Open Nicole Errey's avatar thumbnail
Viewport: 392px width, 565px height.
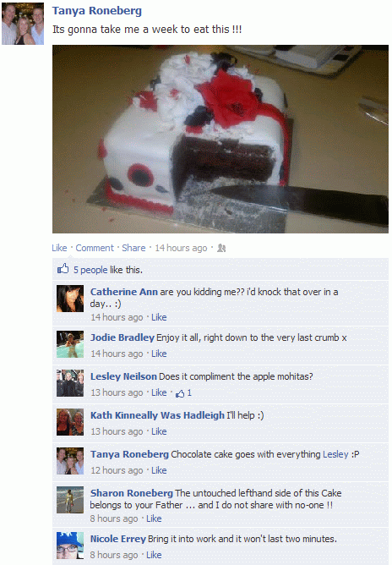tap(70, 546)
